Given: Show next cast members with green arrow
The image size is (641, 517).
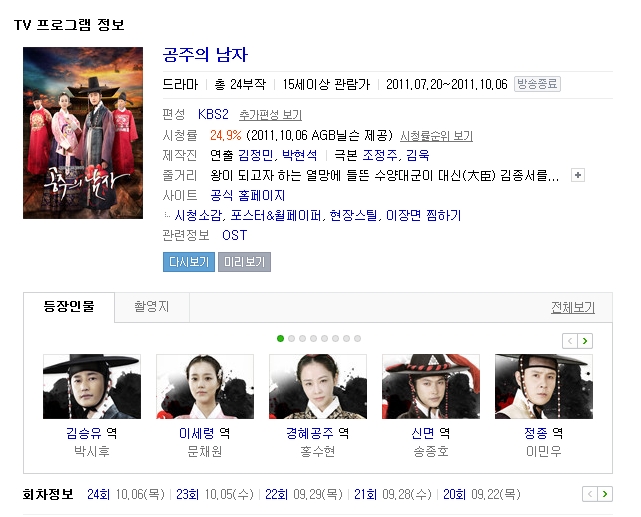Looking at the screenshot, I should [x=585, y=341].
